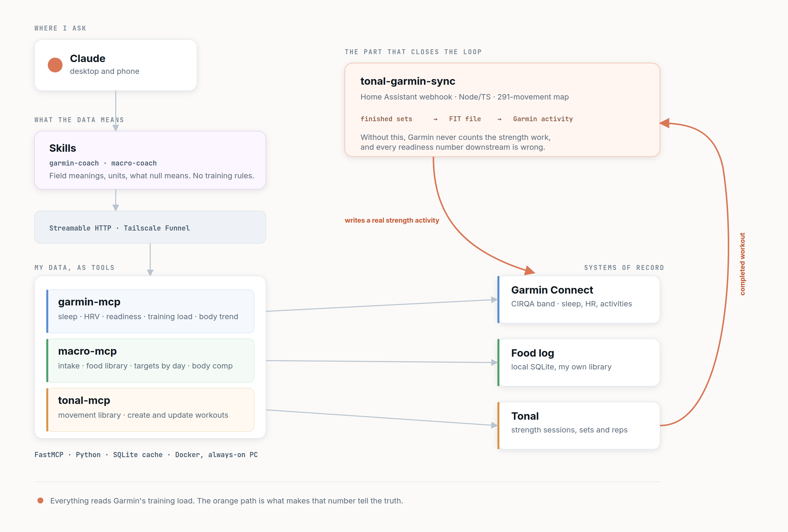Screen dimensions: 788x532
Task: Click the orange Claude logo circle
Action: [x=55, y=65]
